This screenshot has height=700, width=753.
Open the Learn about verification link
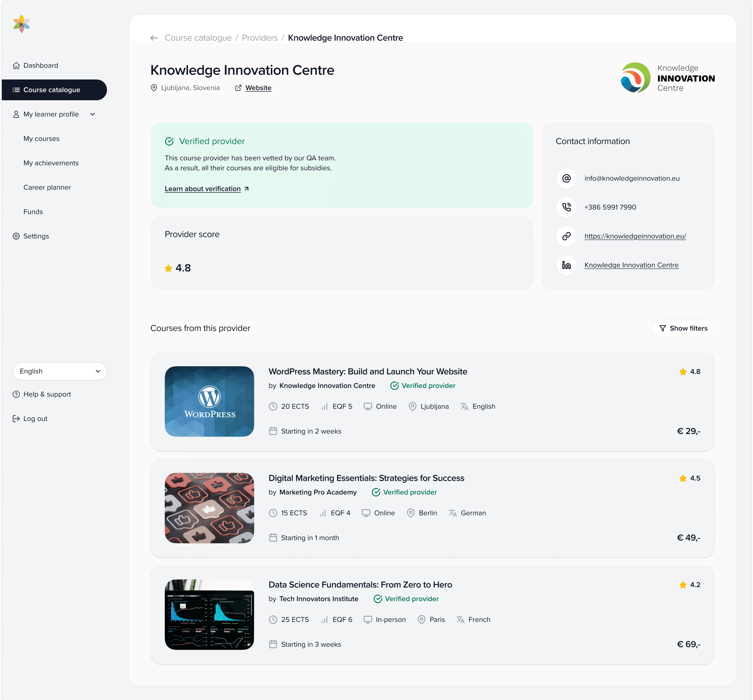tap(203, 189)
